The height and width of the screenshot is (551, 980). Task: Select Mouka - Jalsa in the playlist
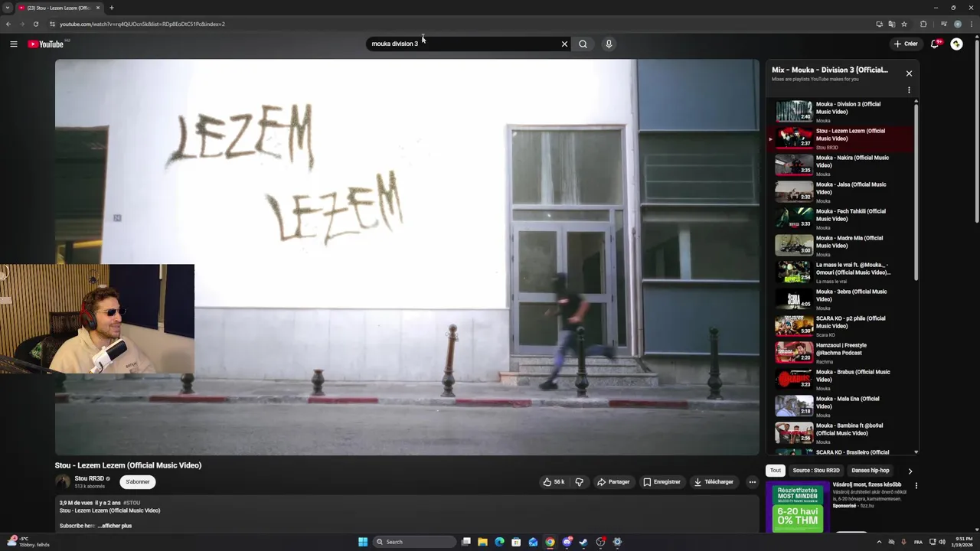pyautogui.click(x=841, y=192)
